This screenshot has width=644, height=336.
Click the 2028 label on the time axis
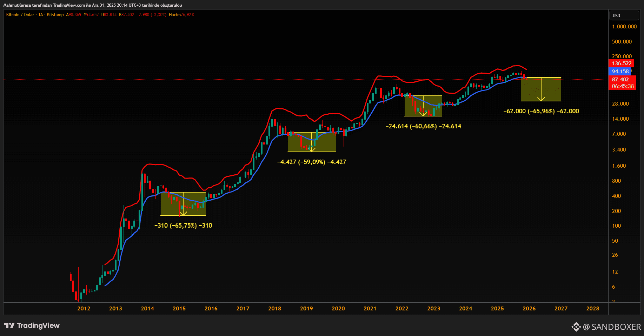[x=593, y=309]
